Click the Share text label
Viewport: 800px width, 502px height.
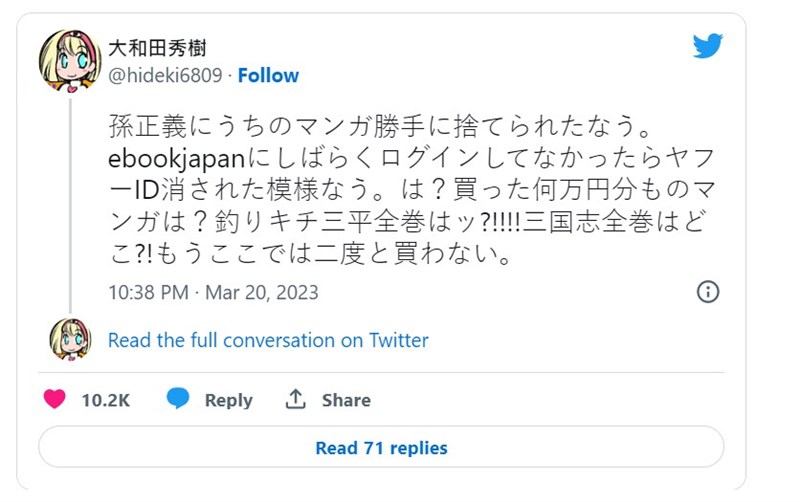[346, 400]
